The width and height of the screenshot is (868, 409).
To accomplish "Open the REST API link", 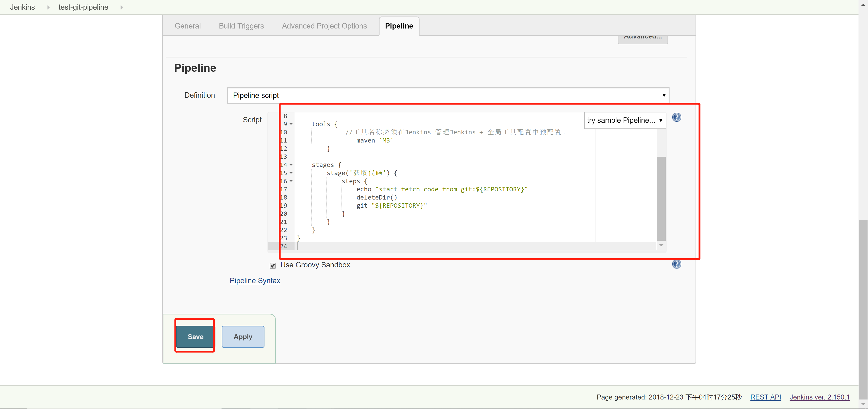I will pos(765,397).
